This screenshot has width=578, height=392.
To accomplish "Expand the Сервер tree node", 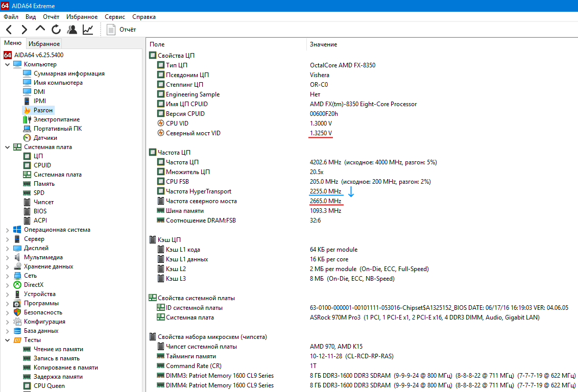I will [7, 239].
